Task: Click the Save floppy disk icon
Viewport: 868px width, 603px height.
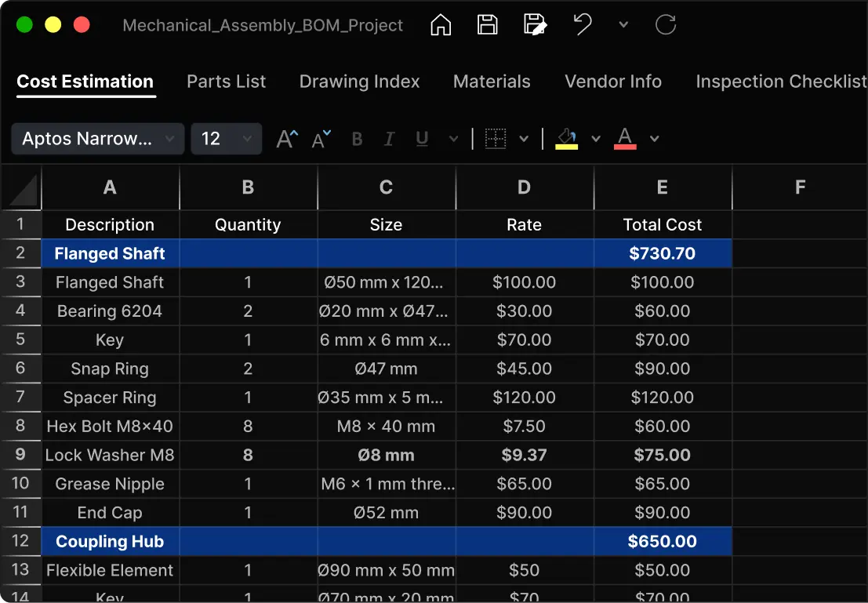Action: 487,25
